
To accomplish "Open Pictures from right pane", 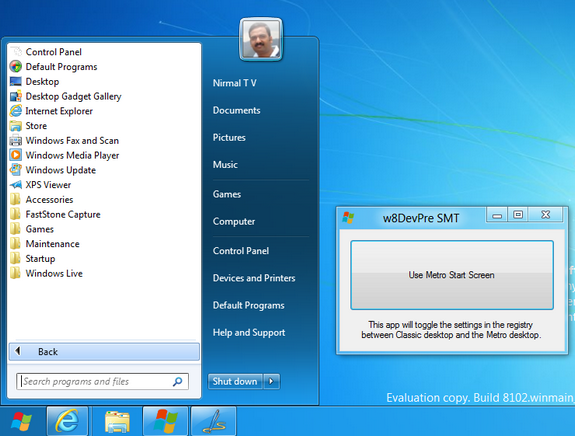I will click(229, 138).
